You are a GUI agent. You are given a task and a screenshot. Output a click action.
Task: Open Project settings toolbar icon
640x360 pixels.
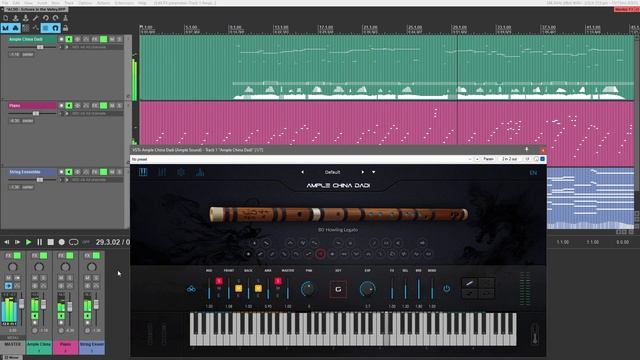[36, 18]
